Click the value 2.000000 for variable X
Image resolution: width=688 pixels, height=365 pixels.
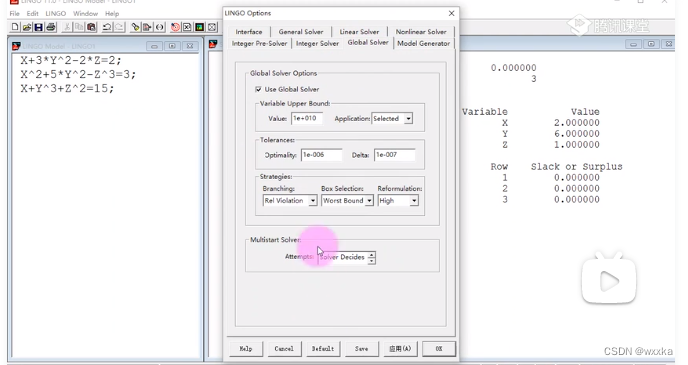(577, 123)
